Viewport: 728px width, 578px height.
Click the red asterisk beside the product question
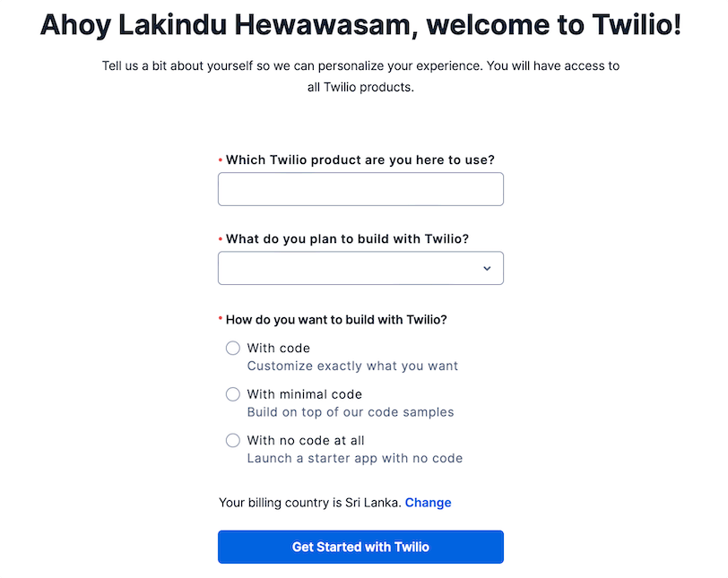point(221,158)
